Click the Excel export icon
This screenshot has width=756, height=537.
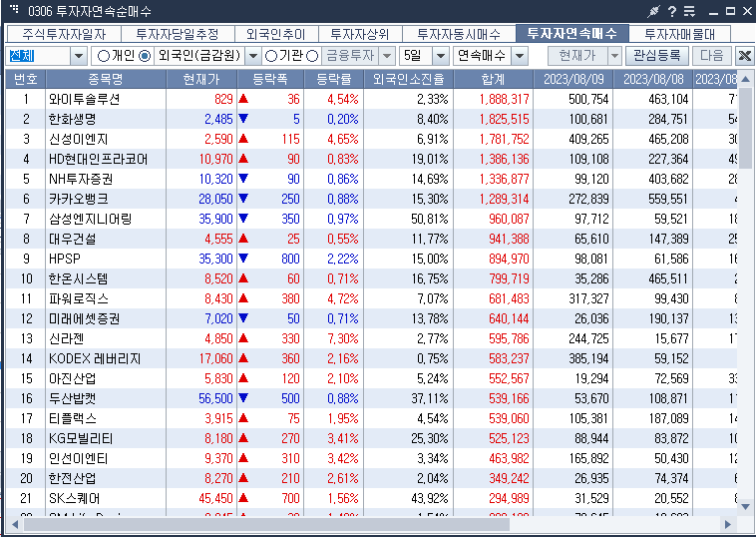tap(744, 56)
